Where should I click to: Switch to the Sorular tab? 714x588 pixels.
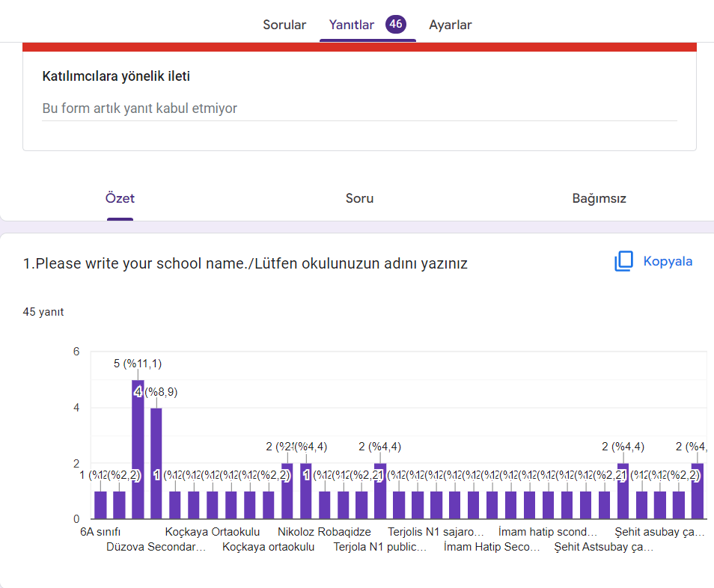coord(284,25)
